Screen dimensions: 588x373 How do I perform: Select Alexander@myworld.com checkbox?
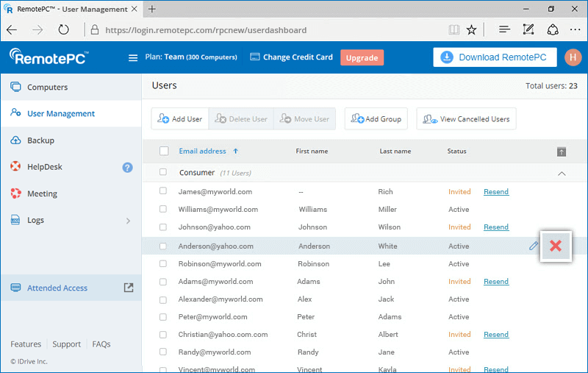tap(162, 300)
